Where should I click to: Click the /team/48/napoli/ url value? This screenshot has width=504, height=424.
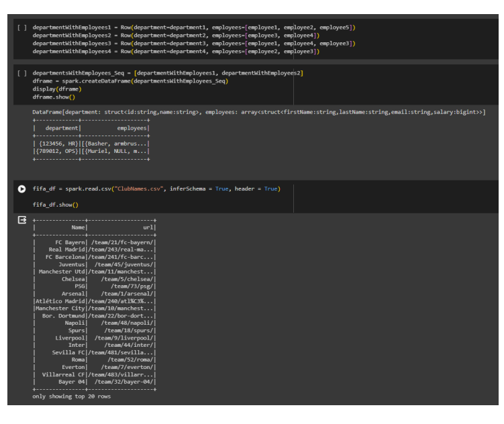pyautogui.click(x=127, y=323)
